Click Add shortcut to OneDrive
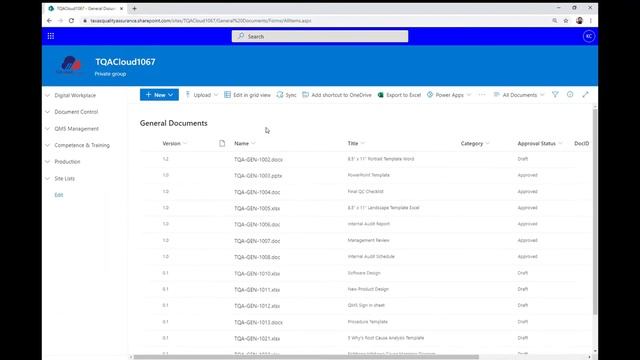 coord(337,95)
